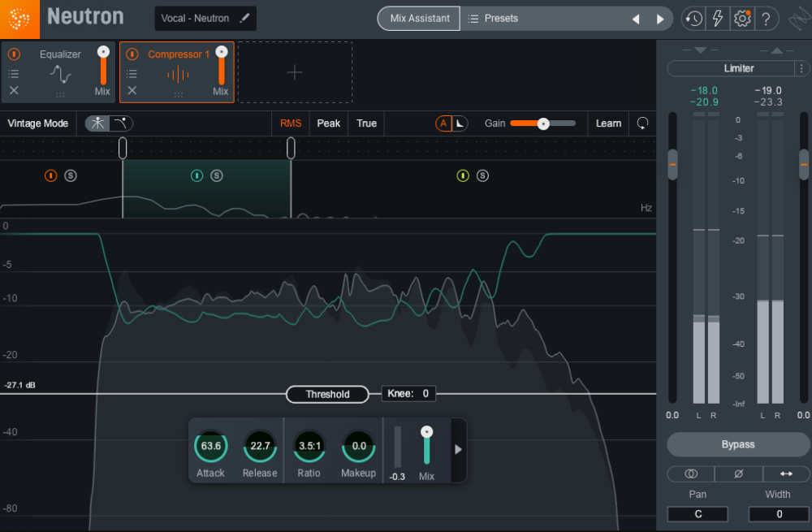The width and height of the screenshot is (812, 532).
Task: Click the Pan value field C
Action: tap(698, 514)
